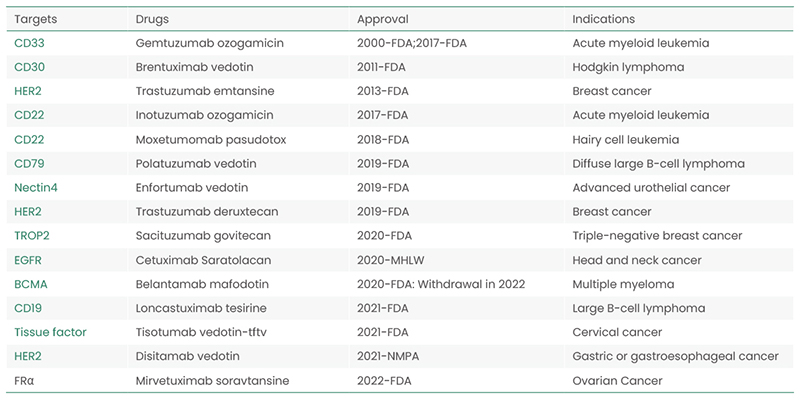
Task: Click the Targets column header
Action: point(36,19)
